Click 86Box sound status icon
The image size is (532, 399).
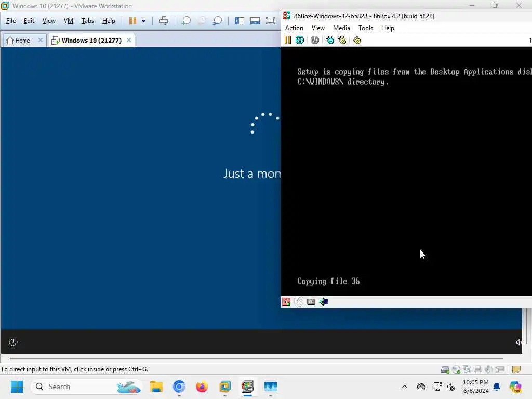point(324,302)
